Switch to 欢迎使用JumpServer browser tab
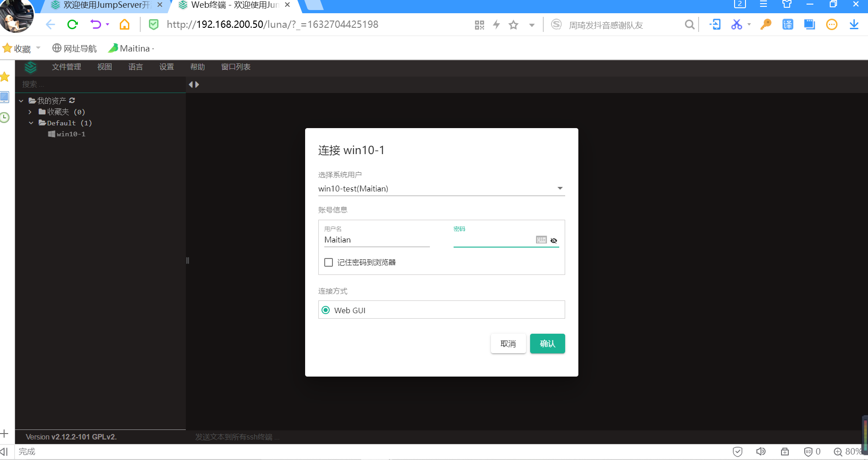Screen dimensions: 868x460 point(106,5)
